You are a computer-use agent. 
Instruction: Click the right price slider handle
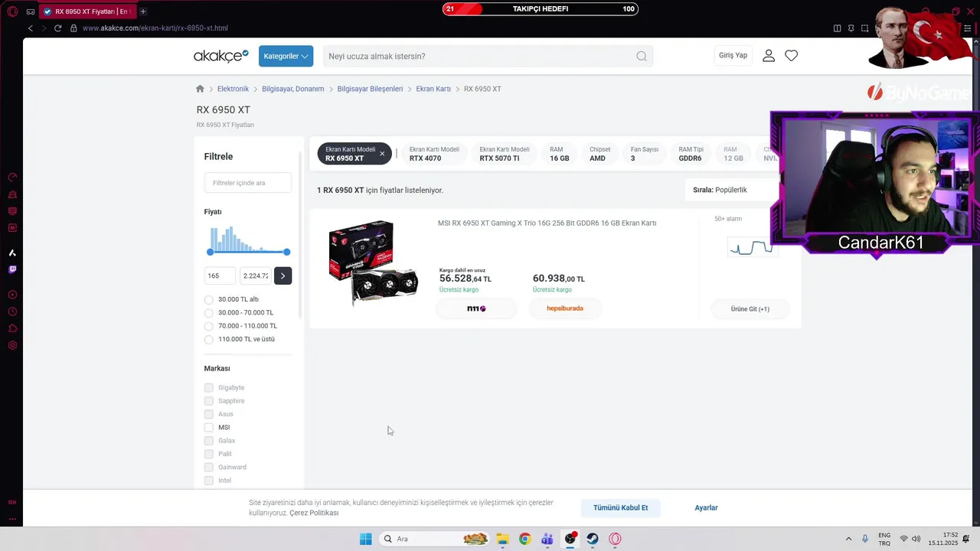tap(287, 252)
